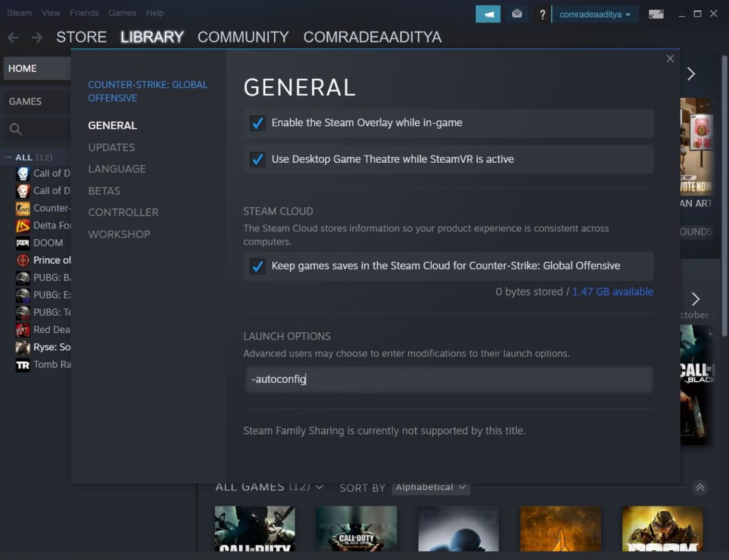The height and width of the screenshot is (560, 729).
Task: Click the lower shelf right arrow
Action: (x=696, y=299)
